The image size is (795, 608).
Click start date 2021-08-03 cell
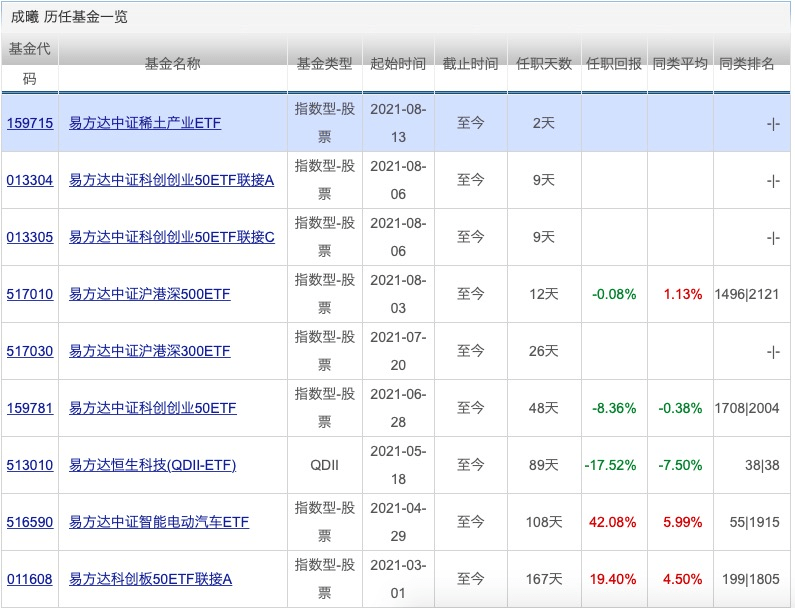click(x=398, y=294)
